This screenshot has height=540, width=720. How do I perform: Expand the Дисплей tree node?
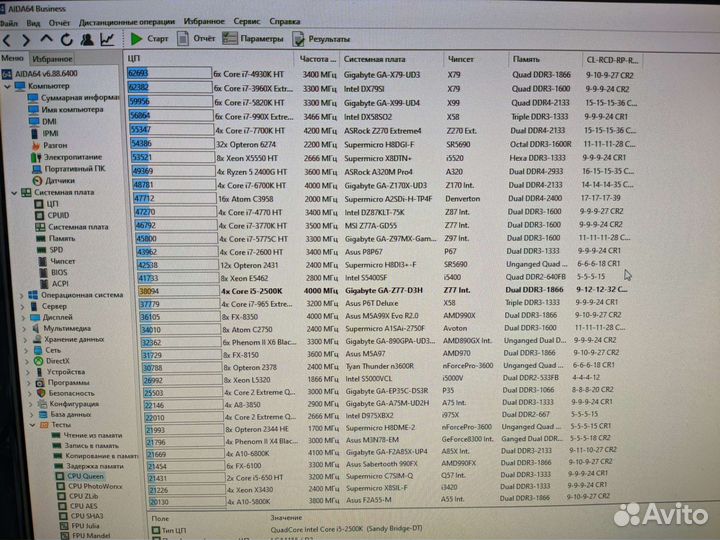point(23,317)
